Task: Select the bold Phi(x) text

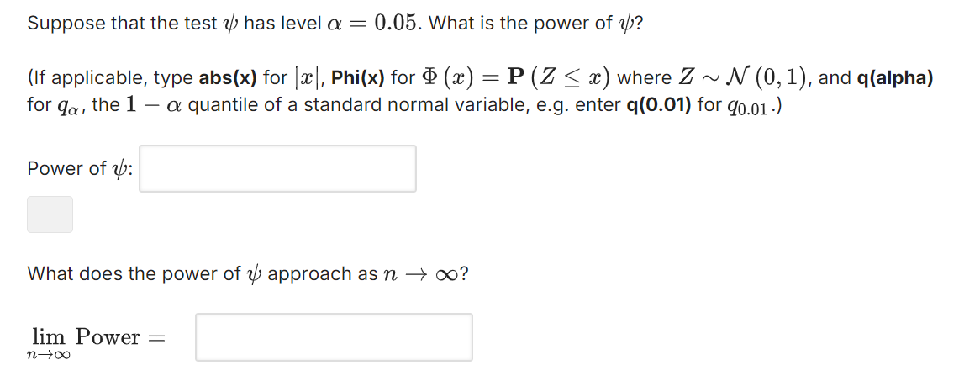Action: coord(358,77)
